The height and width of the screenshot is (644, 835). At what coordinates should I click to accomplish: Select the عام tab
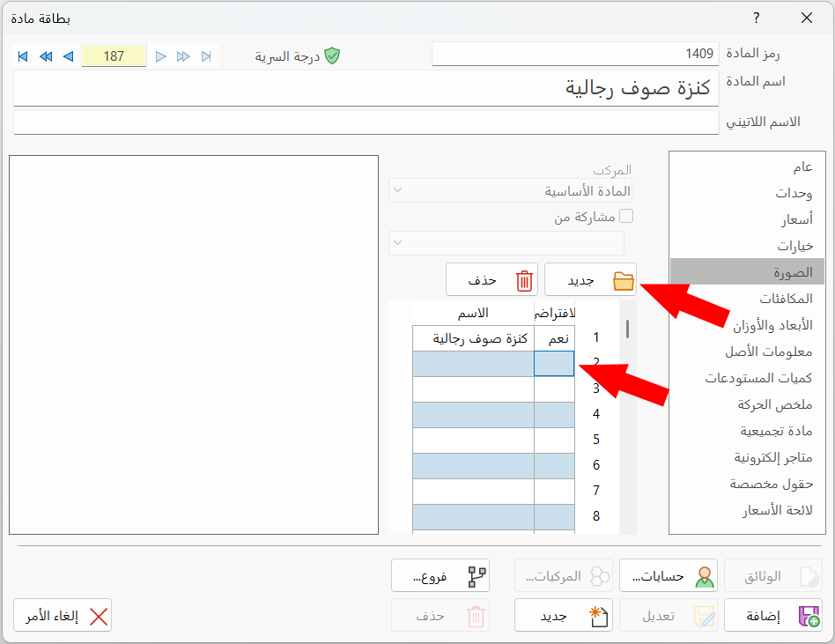pyautogui.click(x=747, y=167)
